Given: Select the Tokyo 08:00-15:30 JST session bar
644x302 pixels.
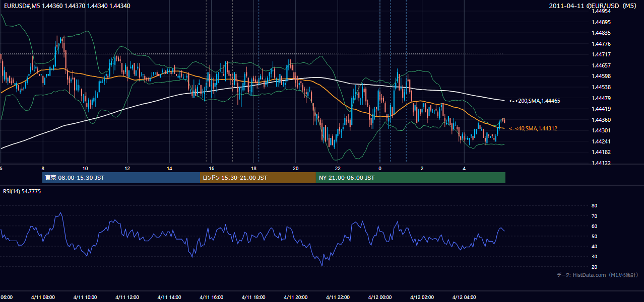Looking at the screenshot, I should coord(121,178).
